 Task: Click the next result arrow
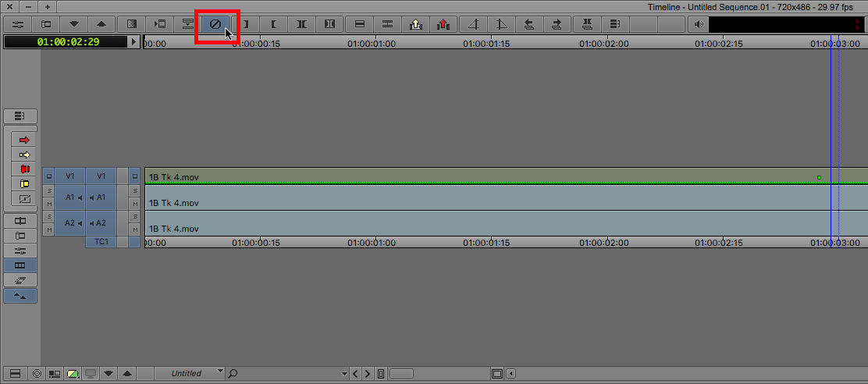point(368,374)
